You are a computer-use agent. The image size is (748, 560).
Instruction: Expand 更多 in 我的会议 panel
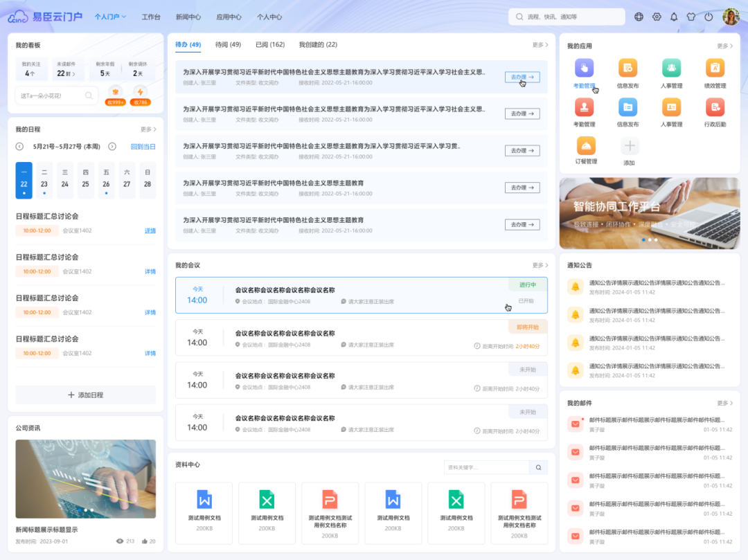tap(540, 265)
